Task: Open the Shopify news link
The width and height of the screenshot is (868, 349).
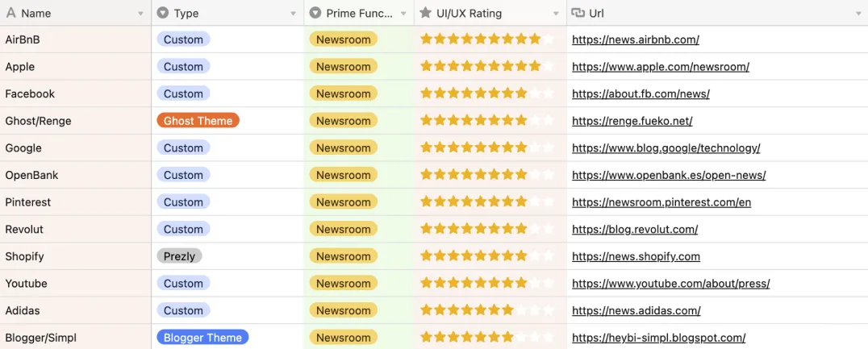Action: 636,256
